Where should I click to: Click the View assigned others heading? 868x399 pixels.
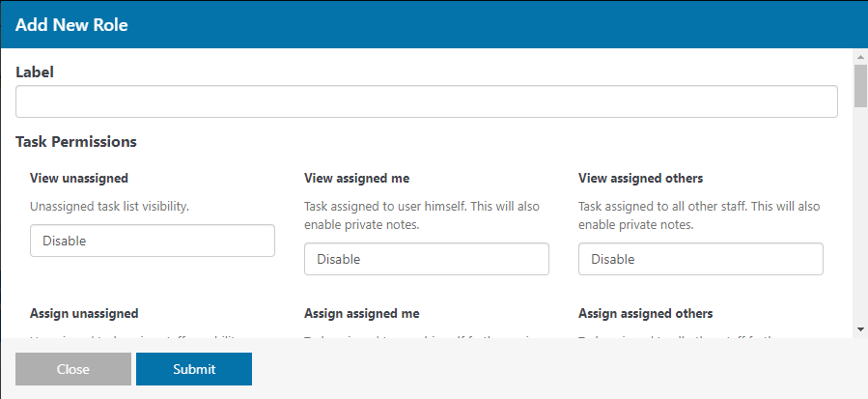[640, 178]
